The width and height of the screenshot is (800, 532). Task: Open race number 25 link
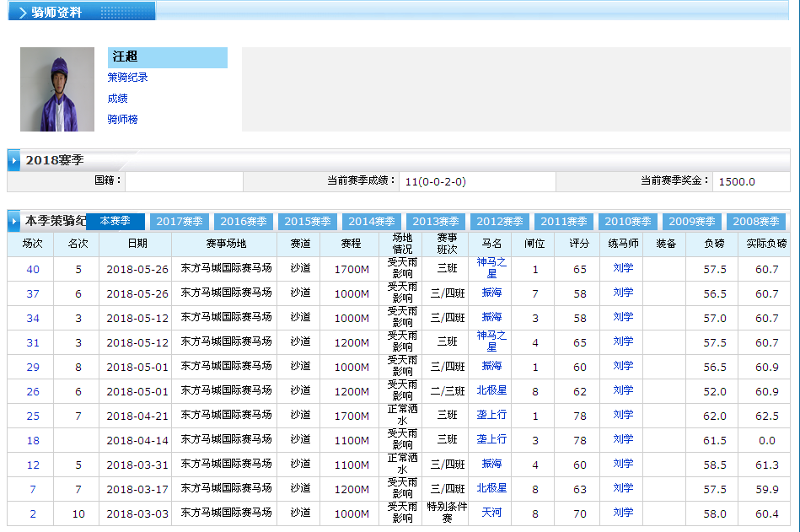(x=33, y=416)
